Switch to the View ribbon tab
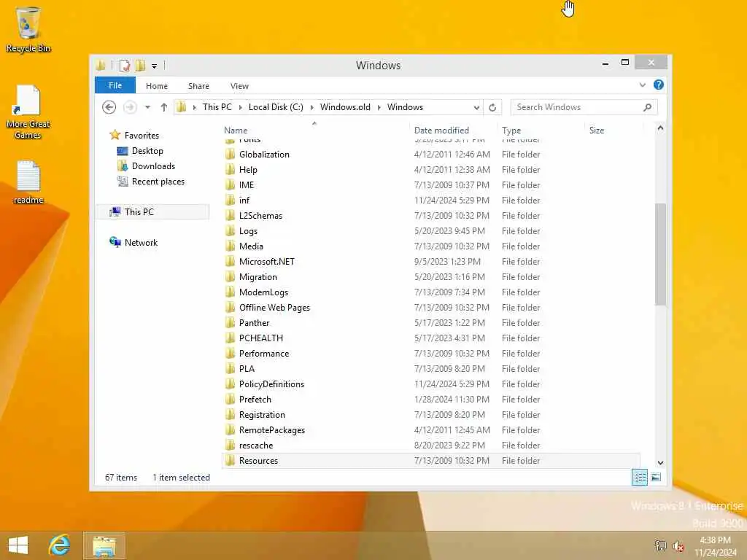Image resolution: width=747 pixels, height=560 pixels. coord(239,86)
